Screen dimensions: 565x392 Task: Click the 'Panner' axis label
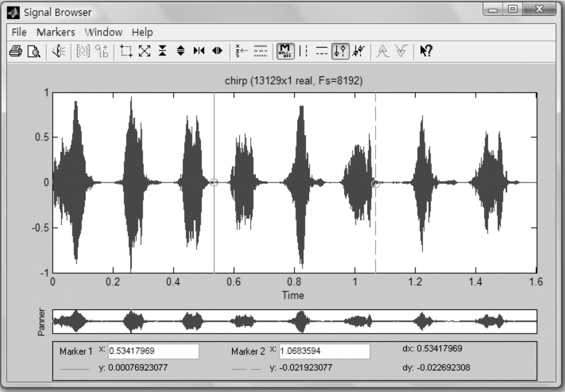(x=41, y=322)
